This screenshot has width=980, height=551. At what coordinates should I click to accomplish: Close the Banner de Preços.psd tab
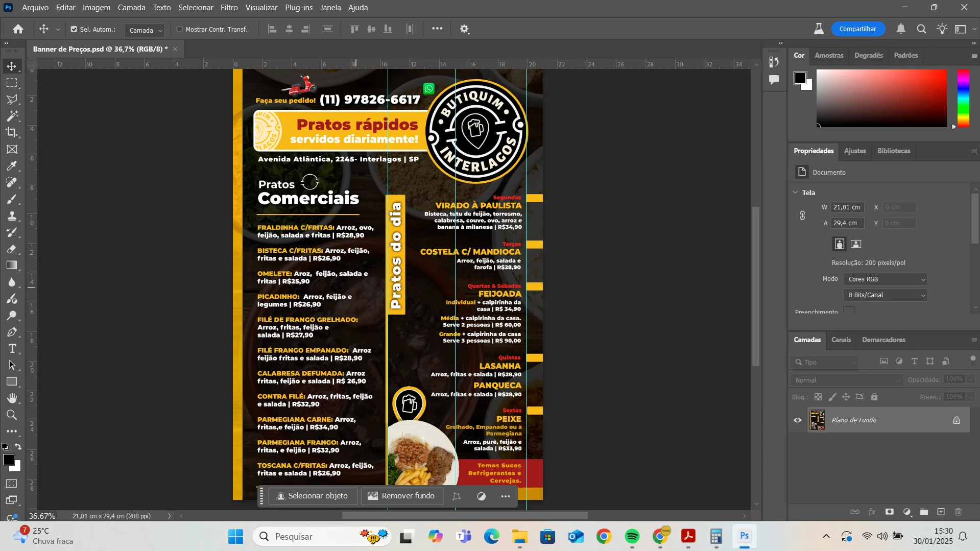pyautogui.click(x=175, y=49)
